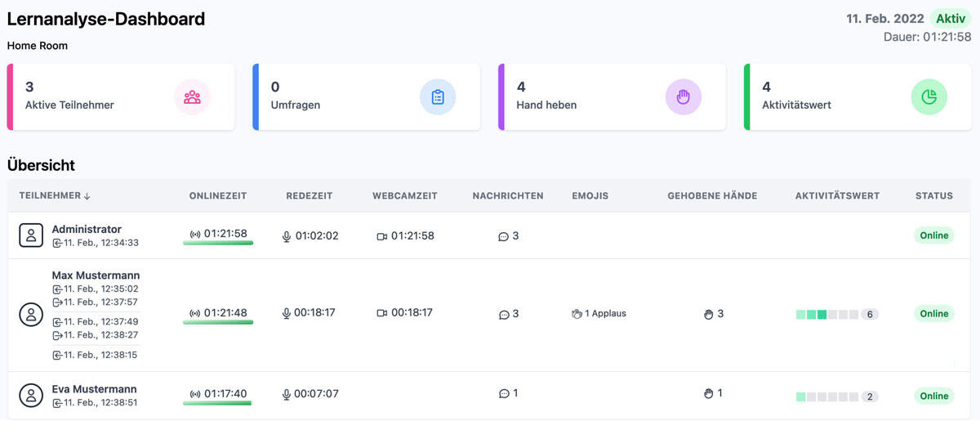Image resolution: width=980 pixels, height=430 pixels.
Task: Select the Hand heben summary card
Action: click(x=612, y=97)
